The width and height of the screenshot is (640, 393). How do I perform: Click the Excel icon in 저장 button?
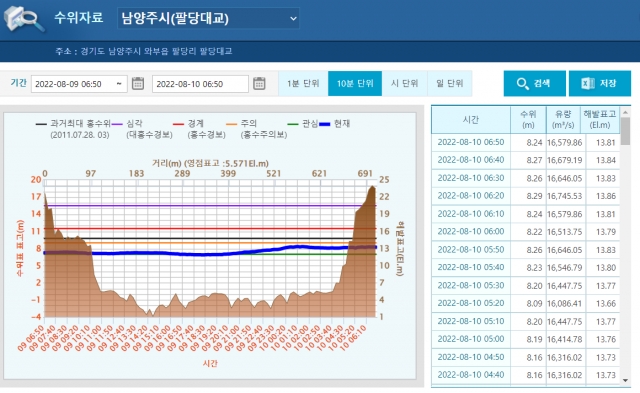[588, 84]
